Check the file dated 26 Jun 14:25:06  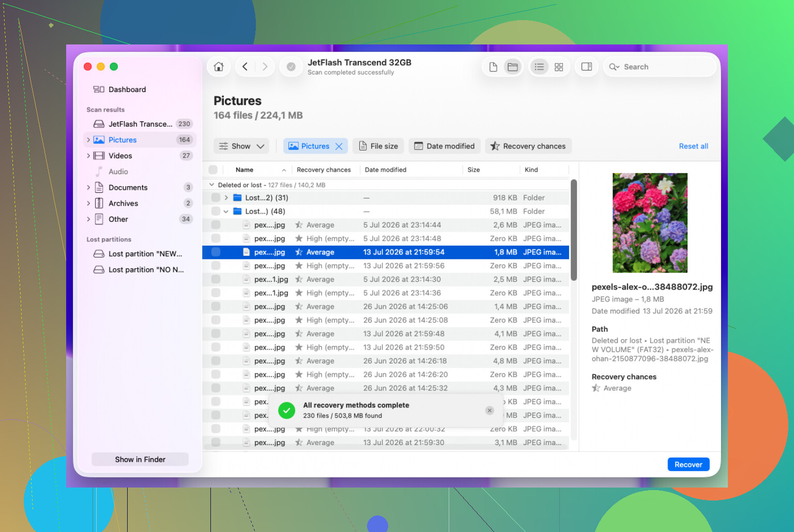[216, 307]
